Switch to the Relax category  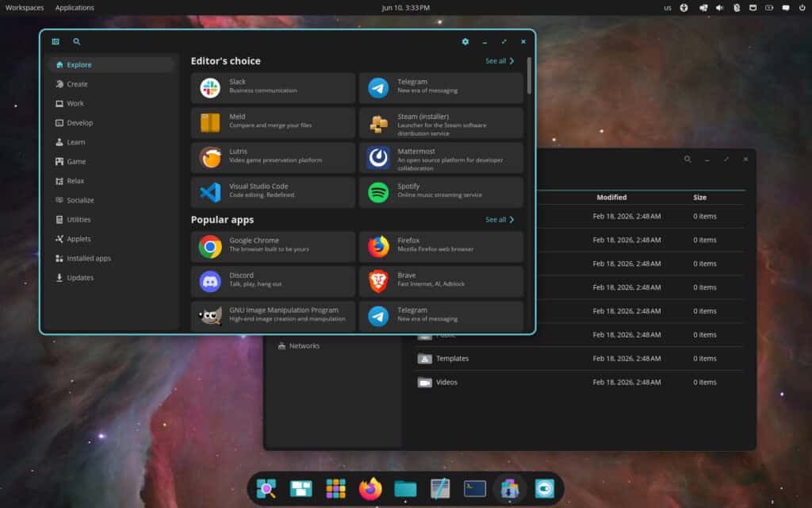click(111, 181)
